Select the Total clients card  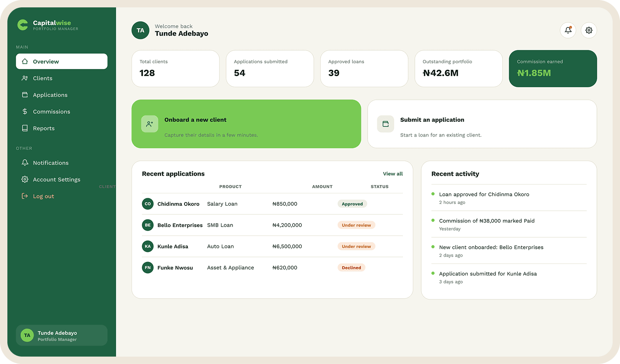175,68
